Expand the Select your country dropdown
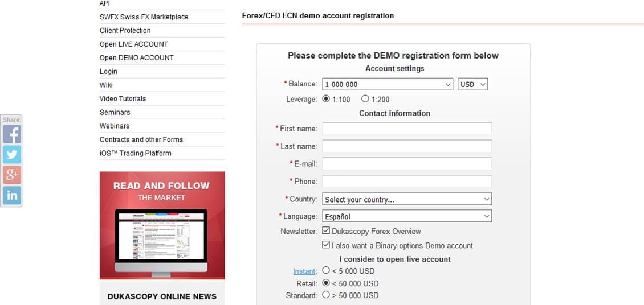The width and height of the screenshot is (644, 305). pyautogui.click(x=407, y=199)
